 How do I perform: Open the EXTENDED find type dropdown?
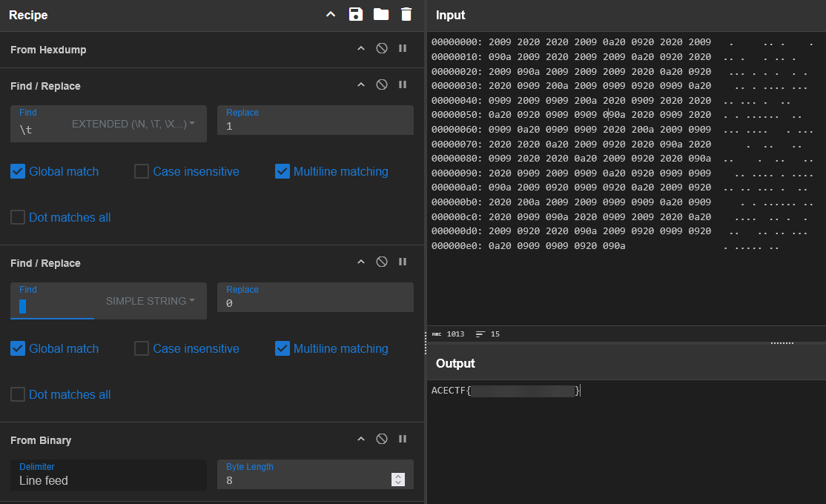click(133, 125)
